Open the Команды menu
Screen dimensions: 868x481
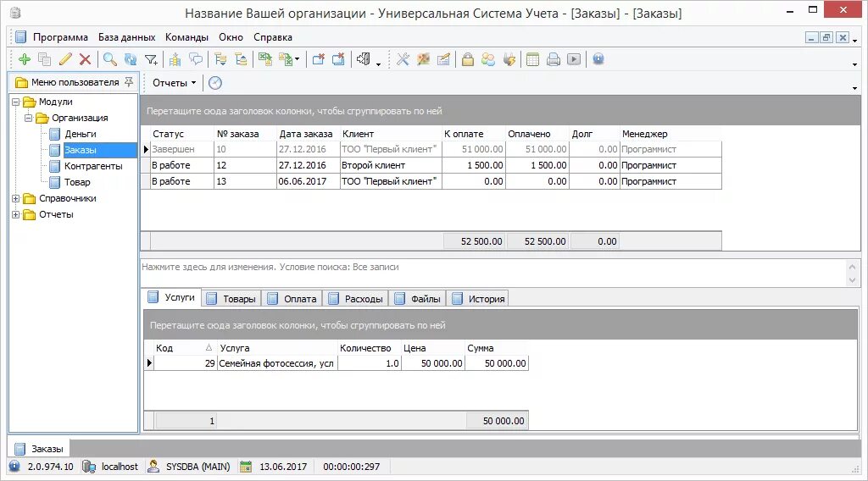point(186,37)
